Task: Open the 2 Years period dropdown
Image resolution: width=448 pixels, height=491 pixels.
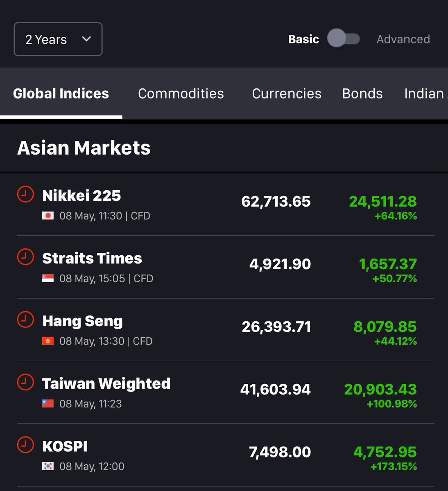Action: (x=58, y=39)
